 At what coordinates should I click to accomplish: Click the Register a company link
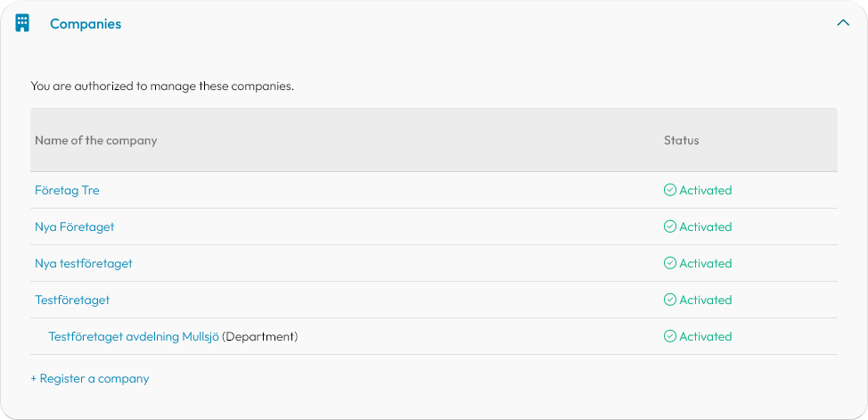(x=90, y=378)
